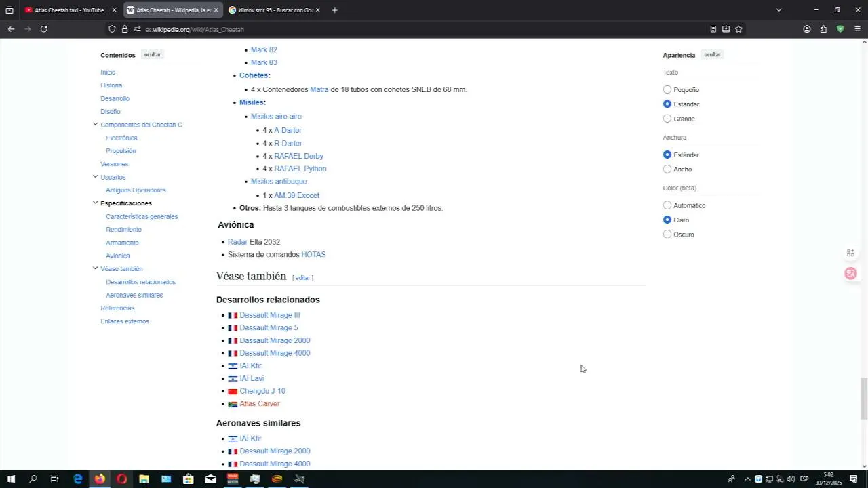
Task: Open the Firefox View tab overview icon
Action: coord(9,10)
